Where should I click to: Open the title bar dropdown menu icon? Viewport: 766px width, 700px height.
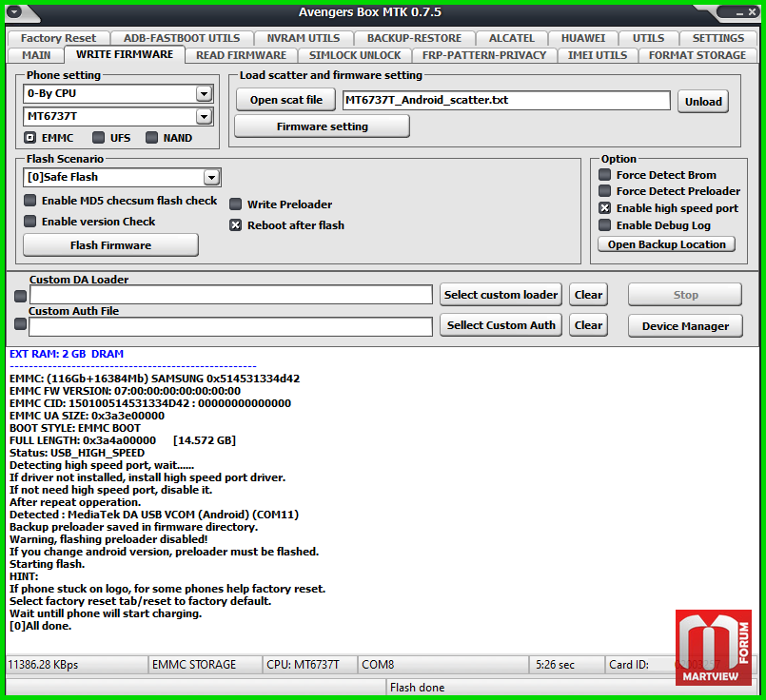[x=13, y=11]
